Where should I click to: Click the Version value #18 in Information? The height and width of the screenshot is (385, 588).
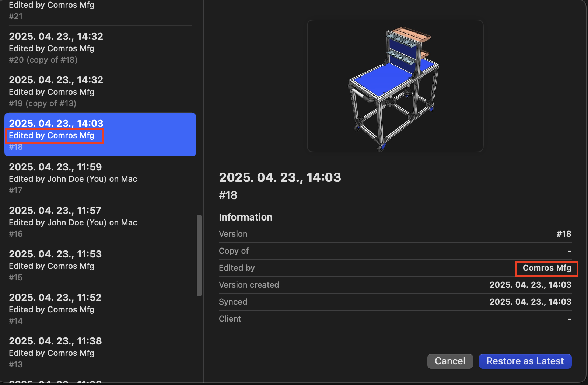(x=564, y=234)
